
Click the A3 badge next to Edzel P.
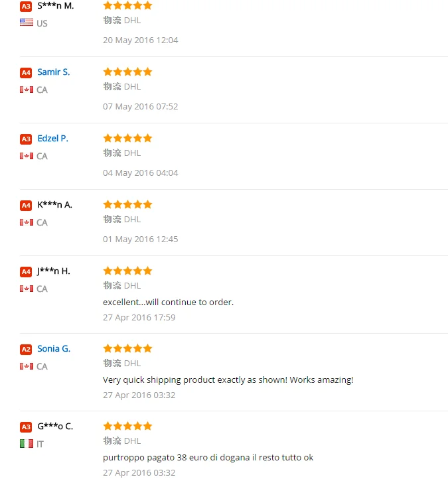tap(26, 139)
